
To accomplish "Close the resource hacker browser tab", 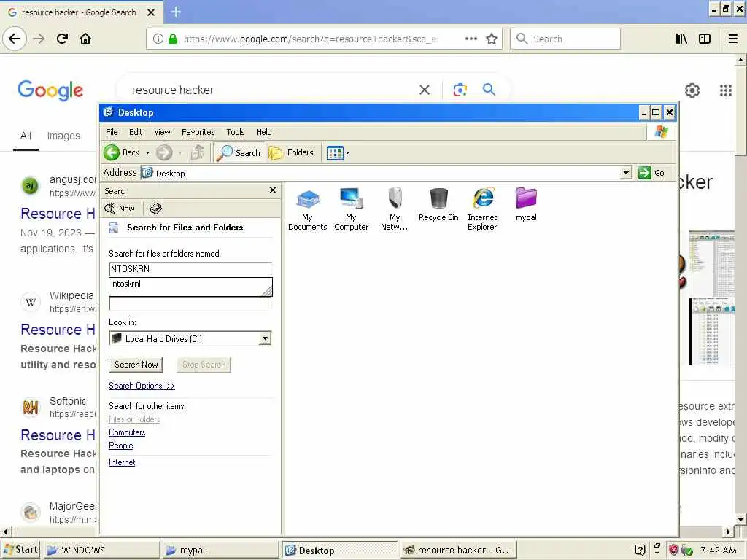I will 151,12.
